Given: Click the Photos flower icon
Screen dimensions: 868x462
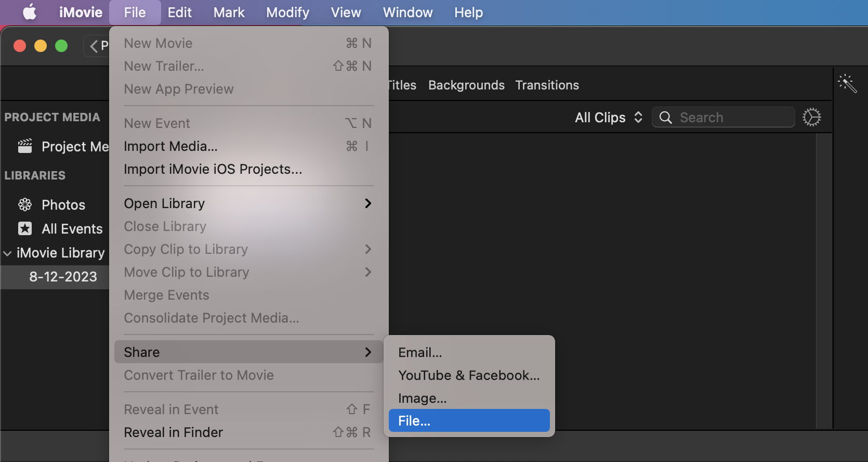Looking at the screenshot, I should pyautogui.click(x=25, y=204).
